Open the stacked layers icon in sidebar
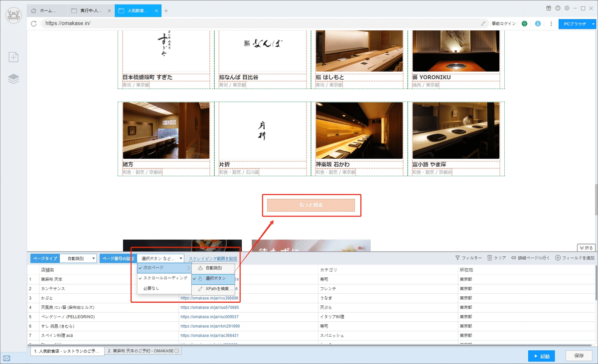The image size is (598, 364). [13, 79]
